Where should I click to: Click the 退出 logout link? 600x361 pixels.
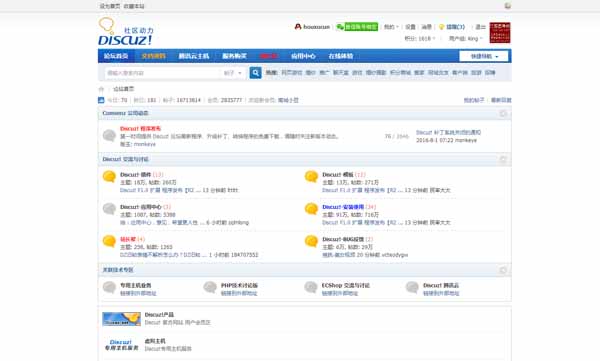pos(480,27)
